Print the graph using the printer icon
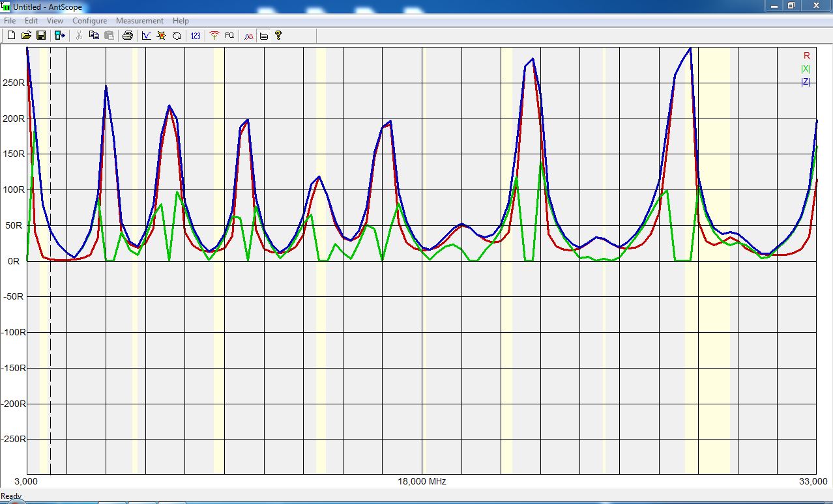 (x=128, y=35)
